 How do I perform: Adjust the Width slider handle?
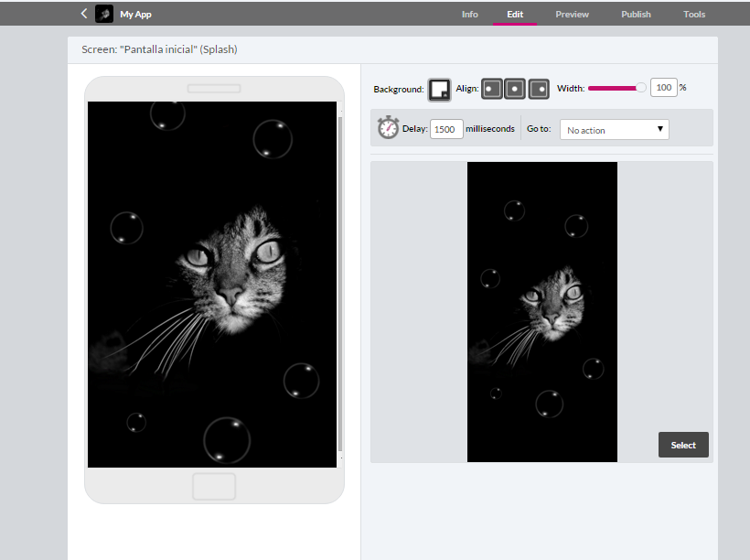[641, 88]
